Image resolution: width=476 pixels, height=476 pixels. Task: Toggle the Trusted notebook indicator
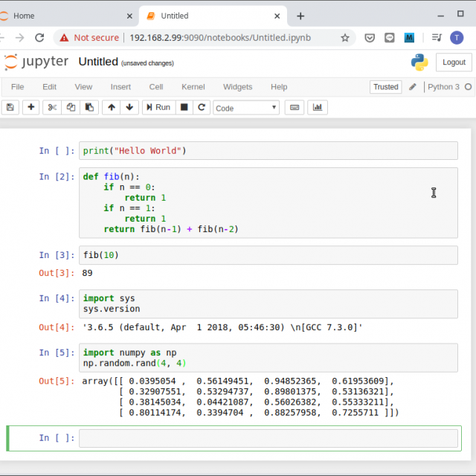385,87
